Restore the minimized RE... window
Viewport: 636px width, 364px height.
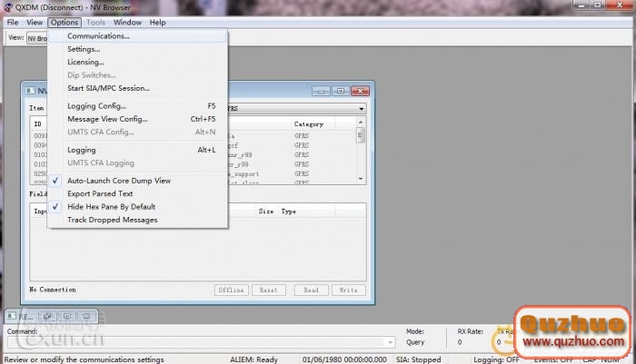[47, 316]
